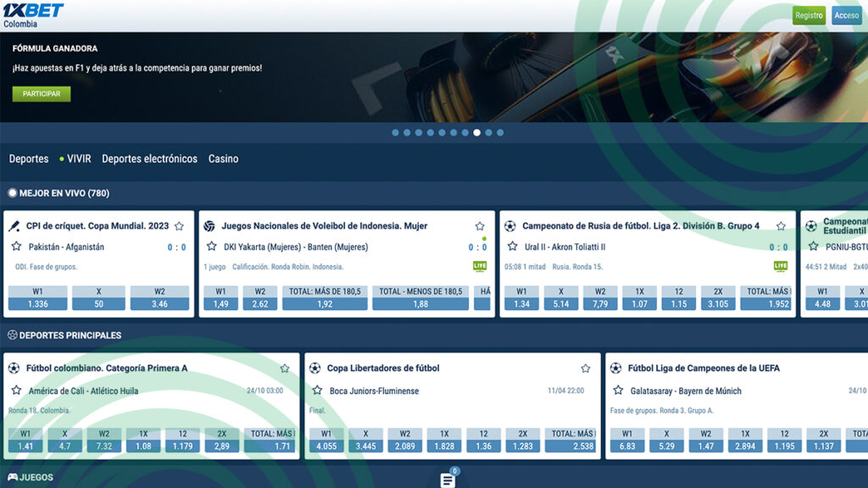Select the last banner carousel dot

(x=500, y=133)
